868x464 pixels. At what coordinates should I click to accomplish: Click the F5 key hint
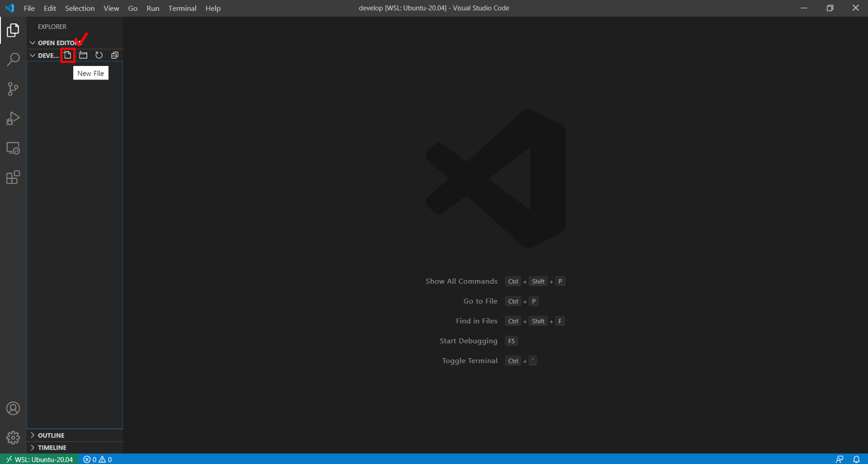pyautogui.click(x=511, y=341)
